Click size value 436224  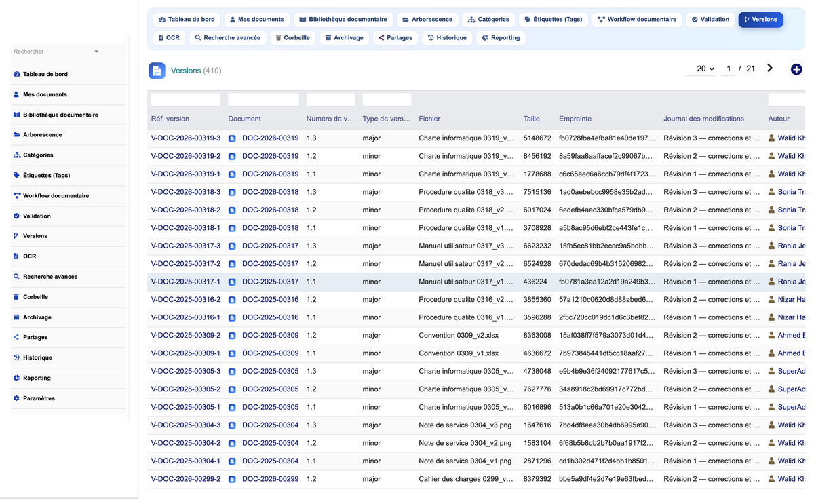[535, 282]
